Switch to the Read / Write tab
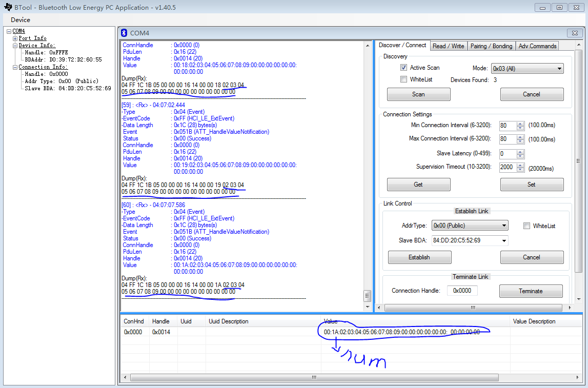This screenshot has width=588, height=388. click(448, 46)
